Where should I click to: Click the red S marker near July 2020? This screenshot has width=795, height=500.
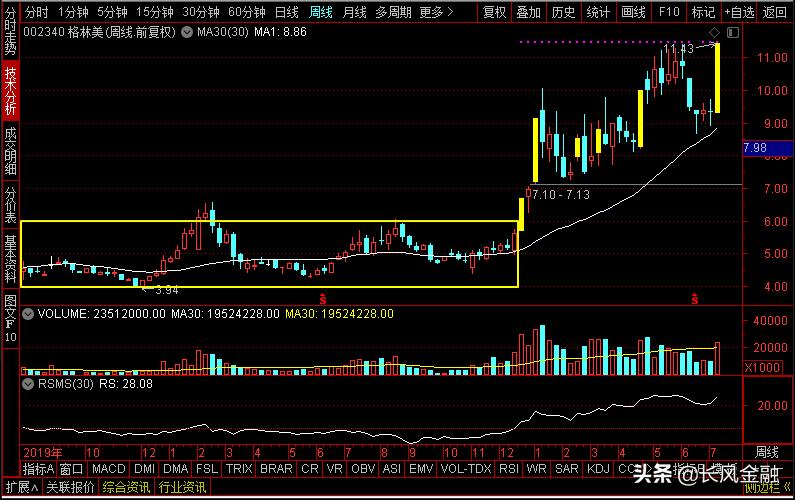(695, 299)
